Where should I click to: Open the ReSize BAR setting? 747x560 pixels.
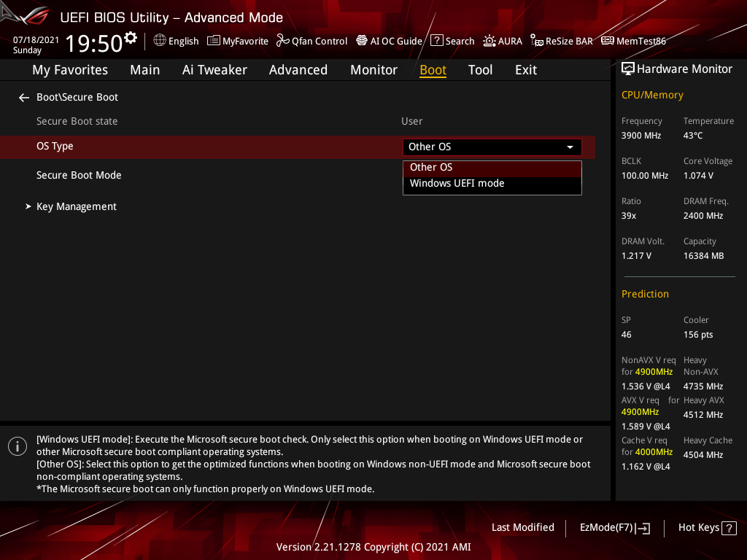562,41
